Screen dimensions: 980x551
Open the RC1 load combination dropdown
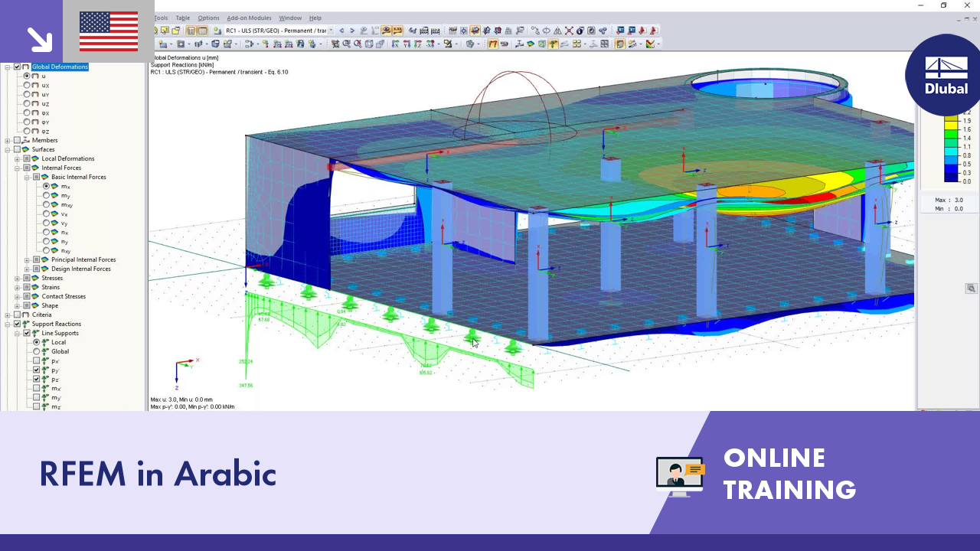click(x=331, y=31)
